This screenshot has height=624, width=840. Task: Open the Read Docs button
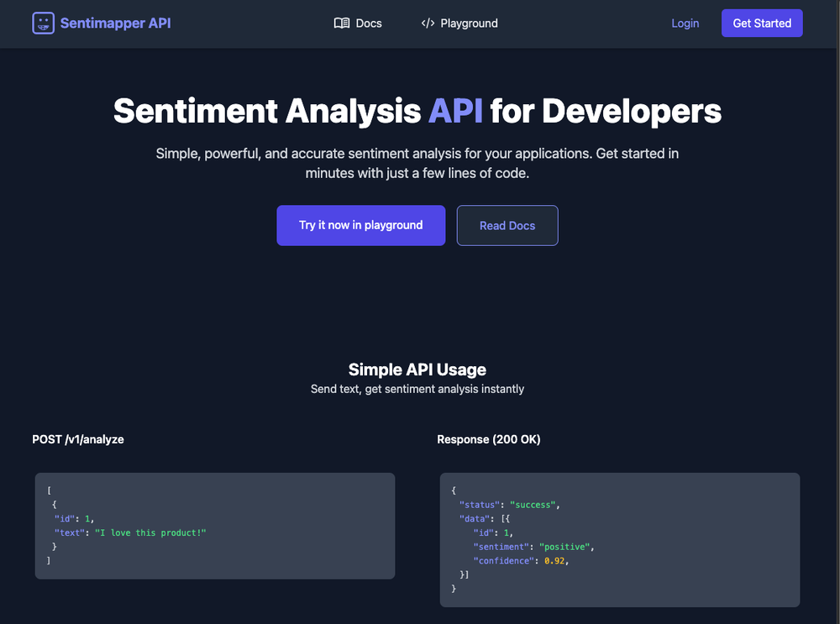(507, 226)
